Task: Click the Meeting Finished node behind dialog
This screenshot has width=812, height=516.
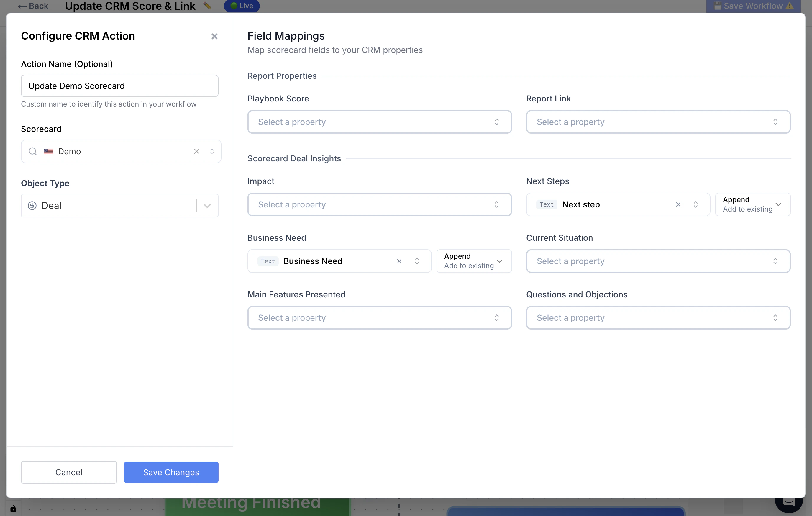Action: pos(257,507)
